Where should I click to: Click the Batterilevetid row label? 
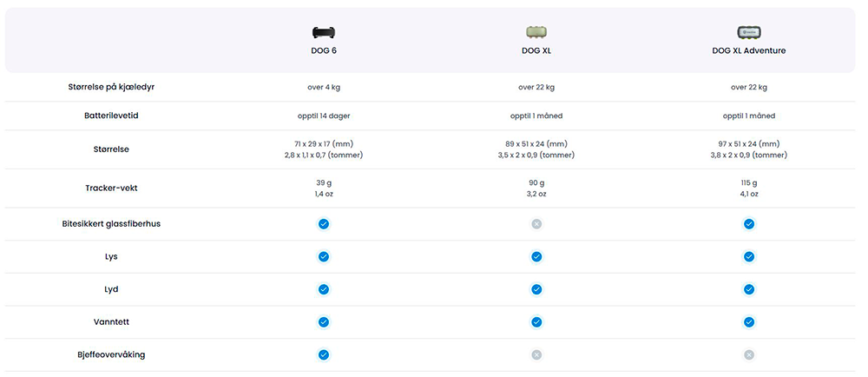click(111, 116)
